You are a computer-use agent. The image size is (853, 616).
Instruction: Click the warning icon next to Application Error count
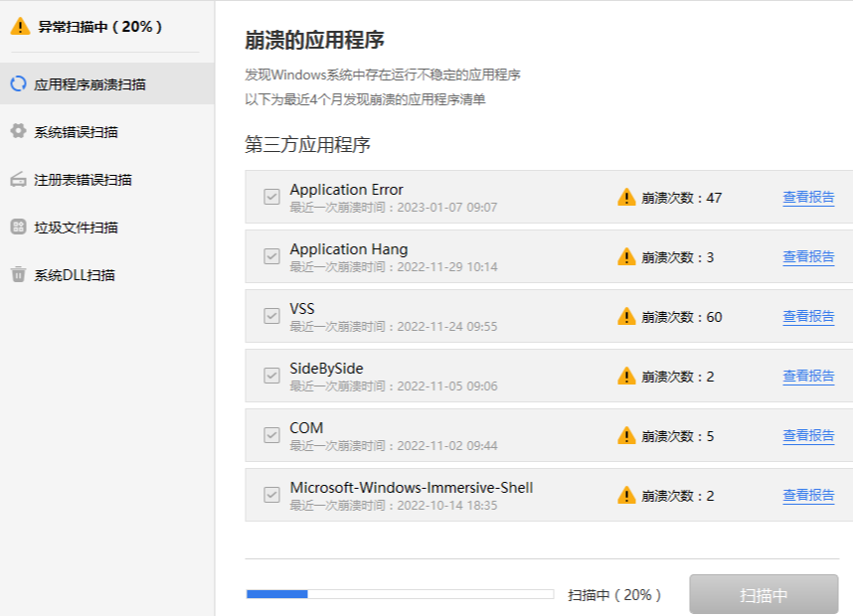pyautogui.click(x=625, y=196)
